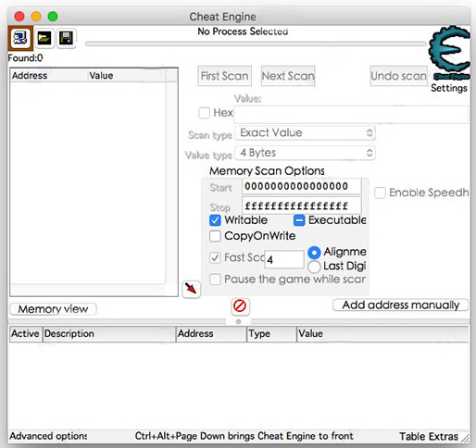Select the Last Digits radio button
The width and height of the screenshot is (476, 448).
(x=314, y=267)
